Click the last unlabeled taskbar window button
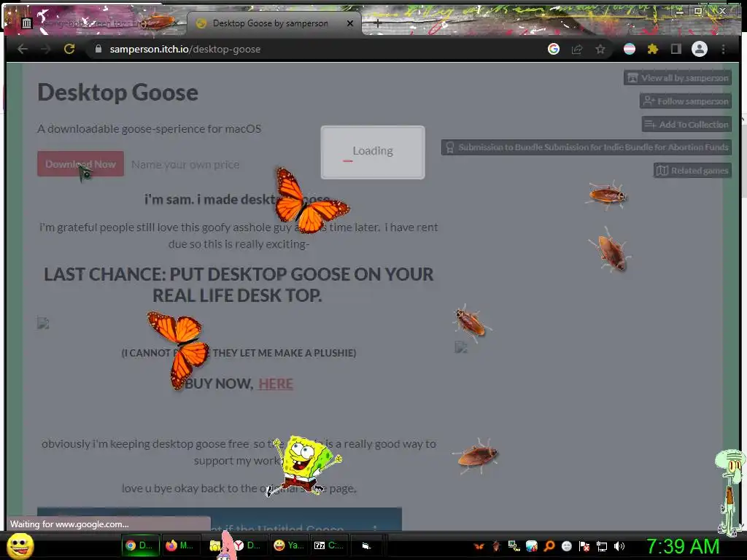The image size is (747, 560). click(x=368, y=545)
